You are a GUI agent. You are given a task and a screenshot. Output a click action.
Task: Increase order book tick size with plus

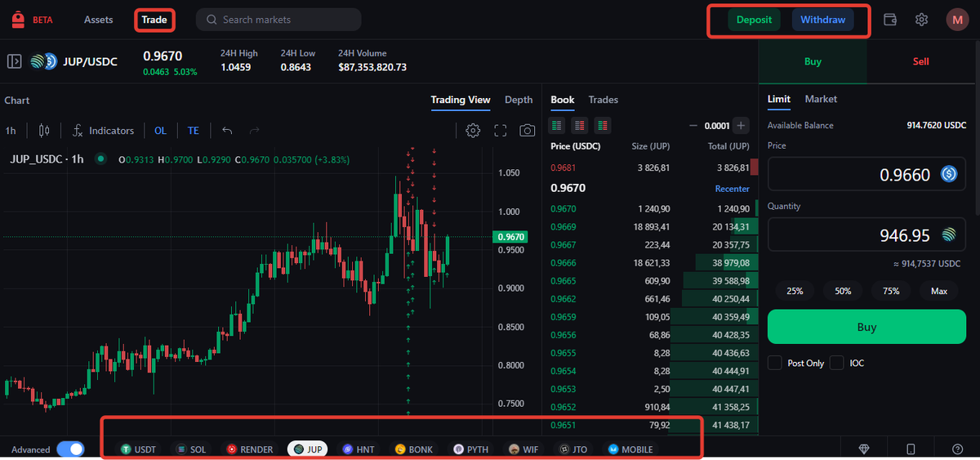pyautogui.click(x=741, y=126)
